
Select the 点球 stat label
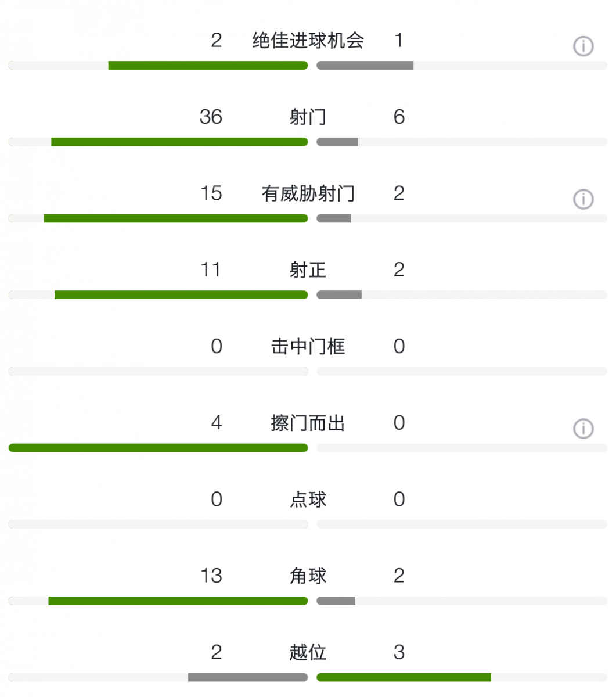pyautogui.click(x=308, y=500)
